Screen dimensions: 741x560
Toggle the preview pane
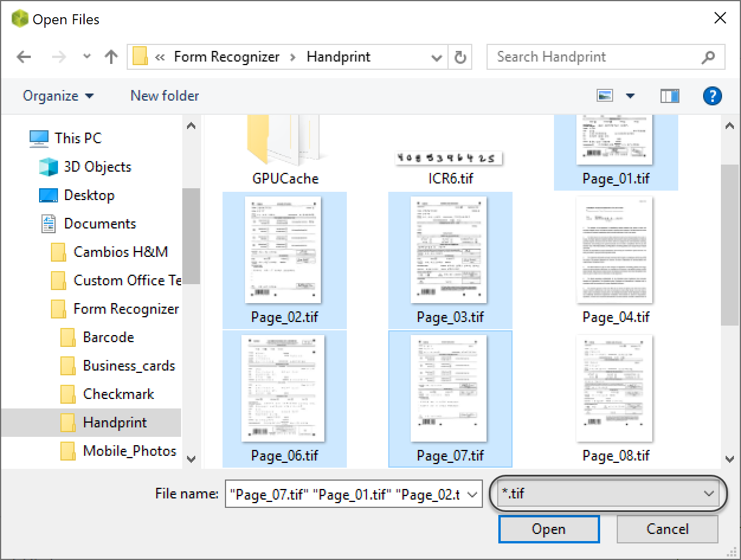670,95
